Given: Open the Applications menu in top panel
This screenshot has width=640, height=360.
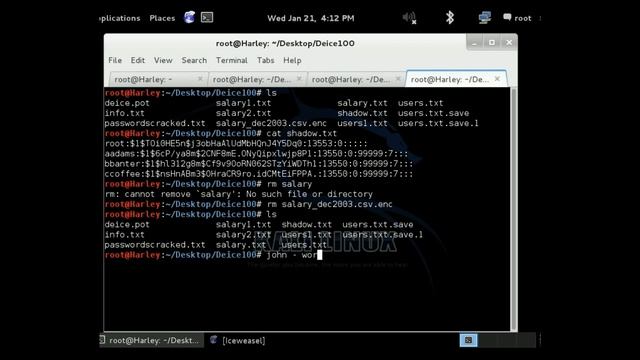Looking at the screenshot, I should [120, 18].
